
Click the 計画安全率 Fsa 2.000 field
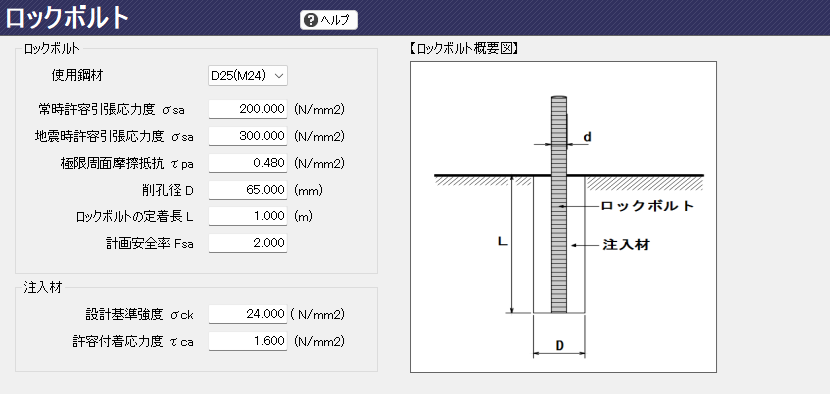pyautogui.click(x=248, y=243)
